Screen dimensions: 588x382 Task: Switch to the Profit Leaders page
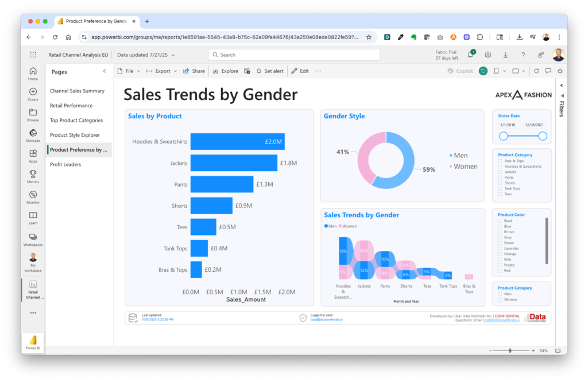65,164
